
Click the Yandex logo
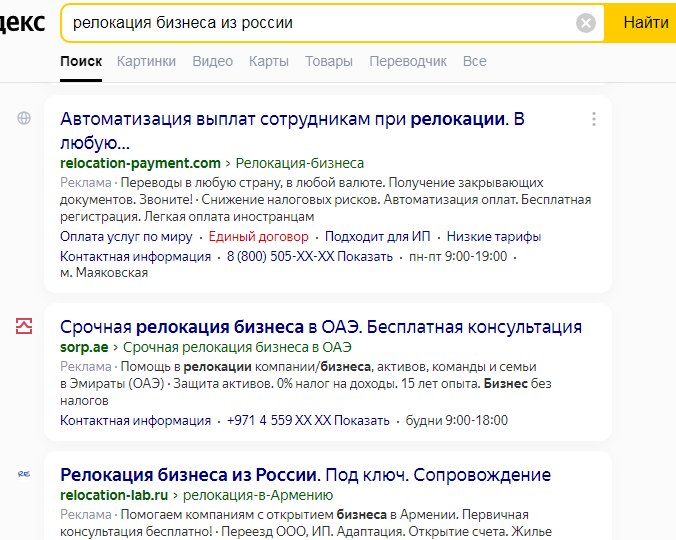pyautogui.click(x=22, y=23)
